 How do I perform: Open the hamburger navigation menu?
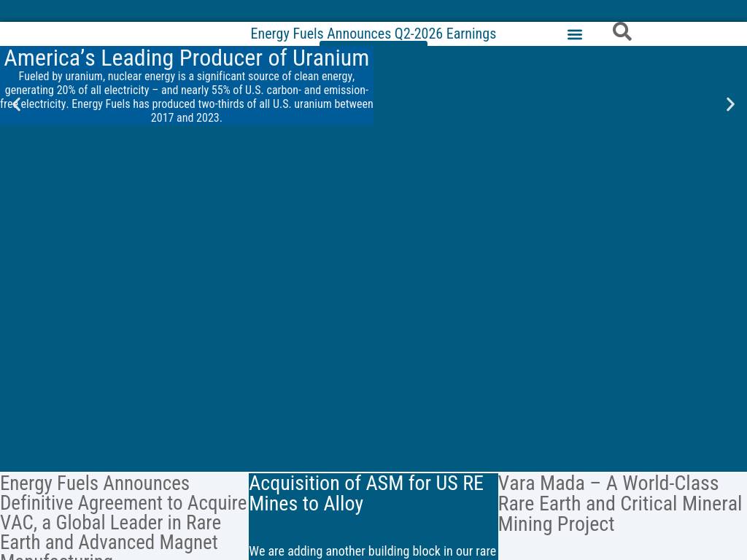click(575, 34)
